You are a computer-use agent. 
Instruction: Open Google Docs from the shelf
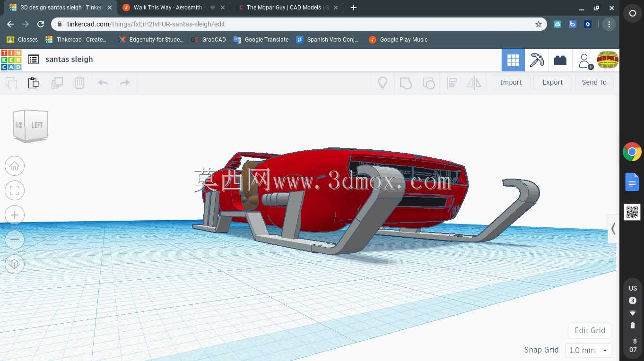click(x=632, y=182)
